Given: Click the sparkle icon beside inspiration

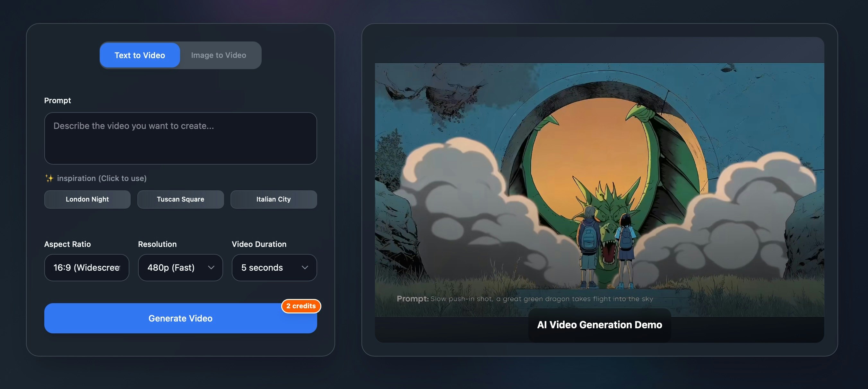Looking at the screenshot, I should [49, 178].
